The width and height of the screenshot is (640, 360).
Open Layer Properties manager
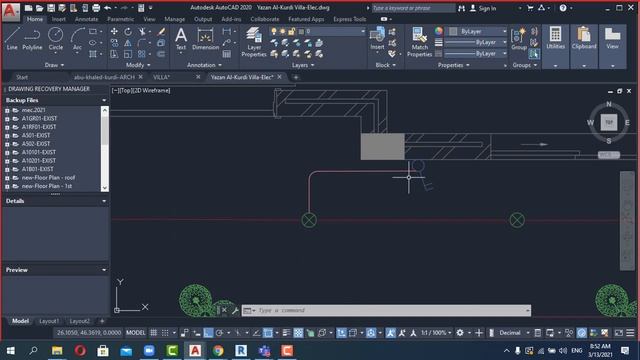pyautogui.click(x=254, y=42)
